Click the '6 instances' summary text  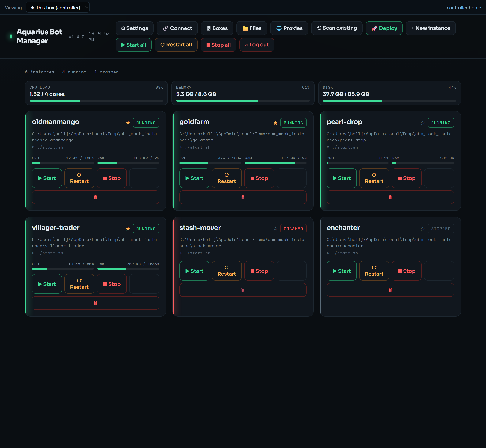(39, 72)
